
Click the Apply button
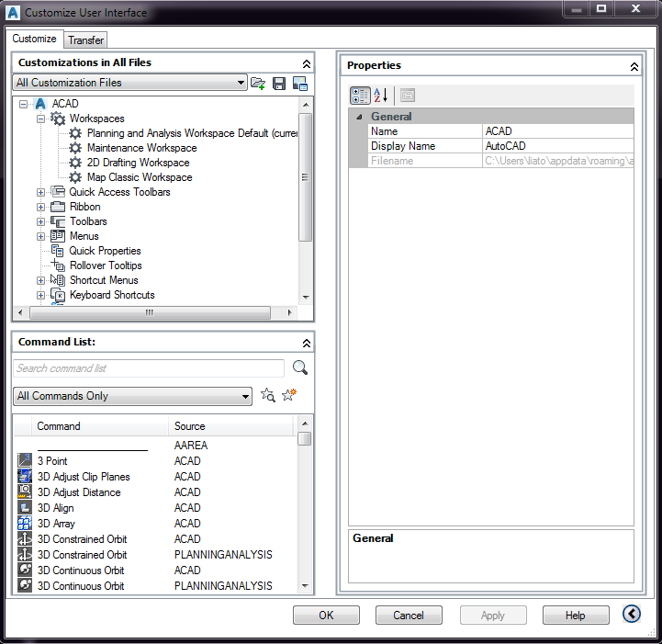pyautogui.click(x=493, y=615)
